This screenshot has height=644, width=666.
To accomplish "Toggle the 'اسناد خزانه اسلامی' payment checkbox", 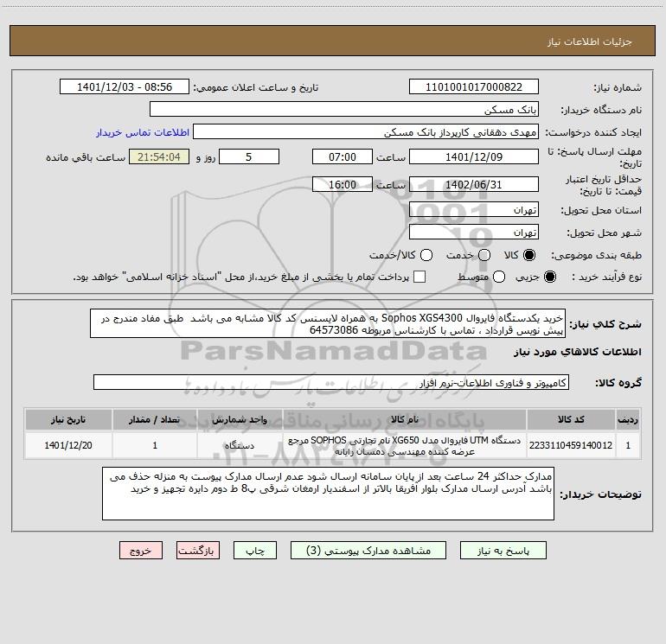I will 419,277.
